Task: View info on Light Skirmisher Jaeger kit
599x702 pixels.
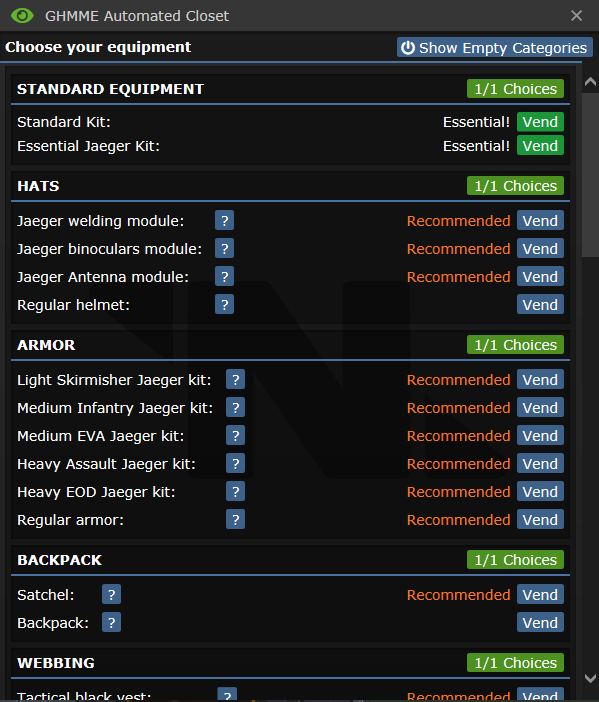Action: (235, 380)
